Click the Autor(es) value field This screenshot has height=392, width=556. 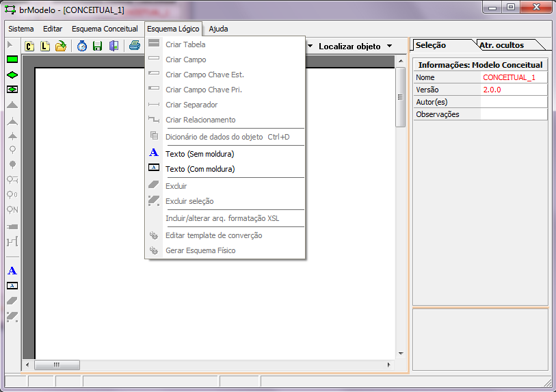click(x=514, y=102)
